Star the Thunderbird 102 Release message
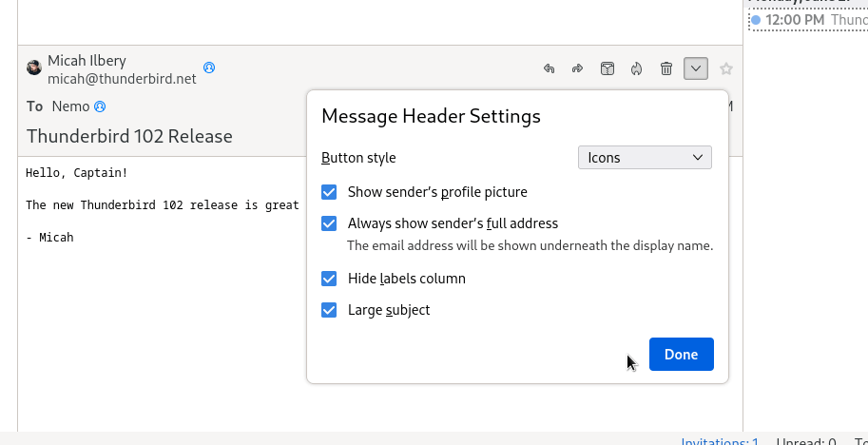 (x=726, y=68)
